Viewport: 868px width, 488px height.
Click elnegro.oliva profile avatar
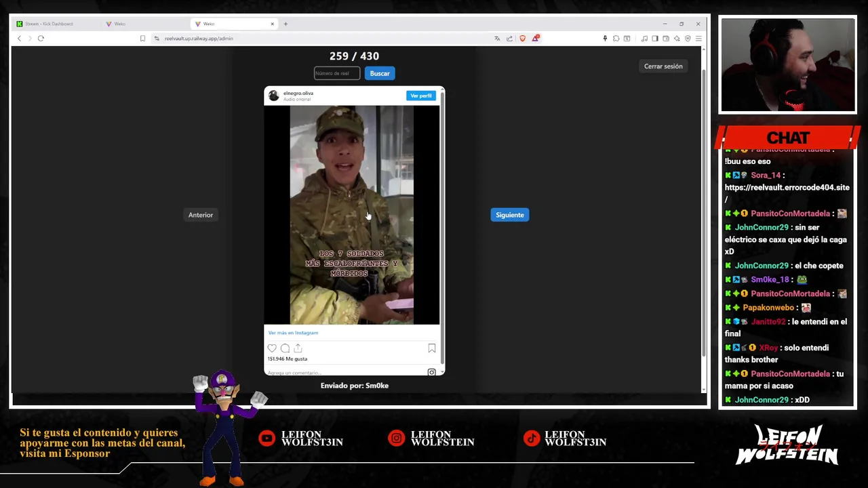coord(273,96)
